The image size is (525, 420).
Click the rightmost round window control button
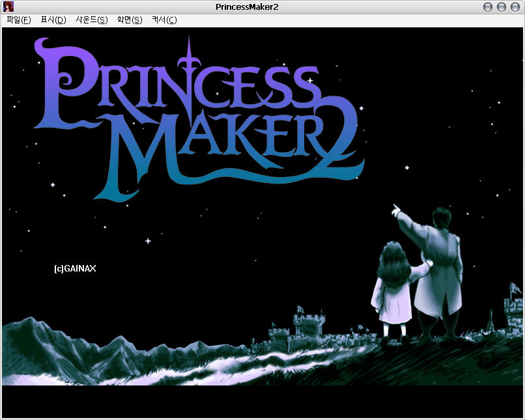(515, 7)
